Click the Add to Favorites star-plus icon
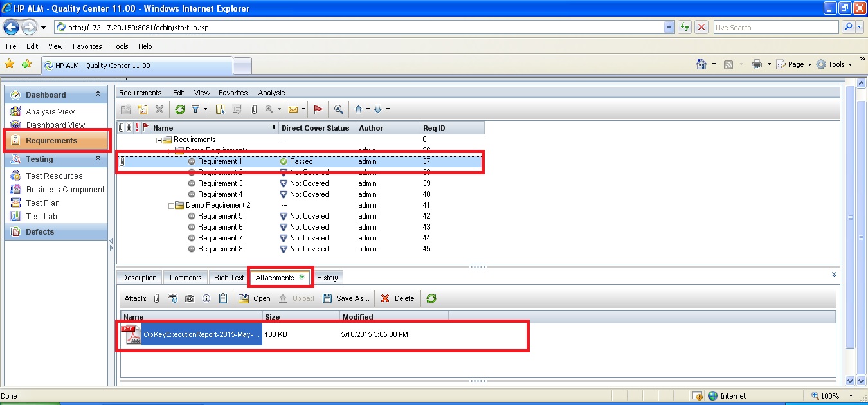868x405 pixels. [26, 64]
